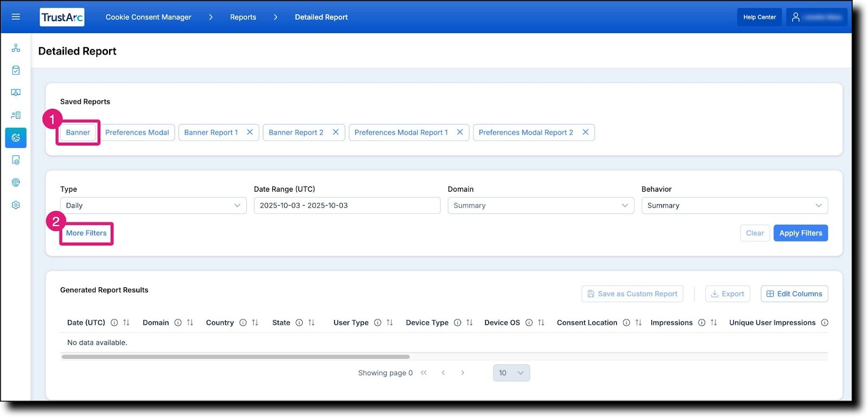Sort by State column
This screenshot has width=868, height=417.
click(x=311, y=323)
